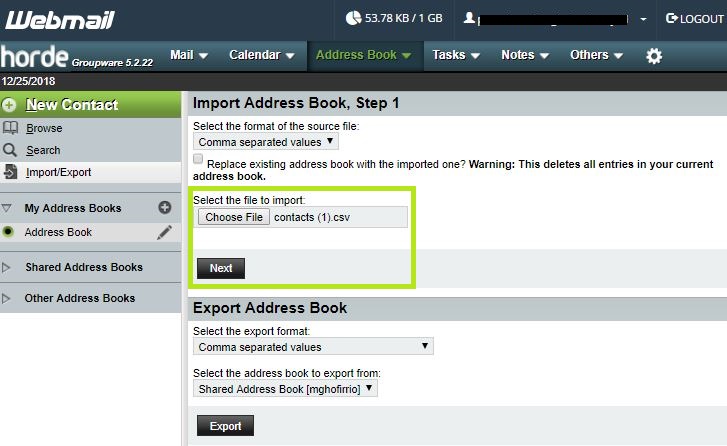Open the Calendar menu
Viewport: 727px width, 446px height.
[x=261, y=55]
